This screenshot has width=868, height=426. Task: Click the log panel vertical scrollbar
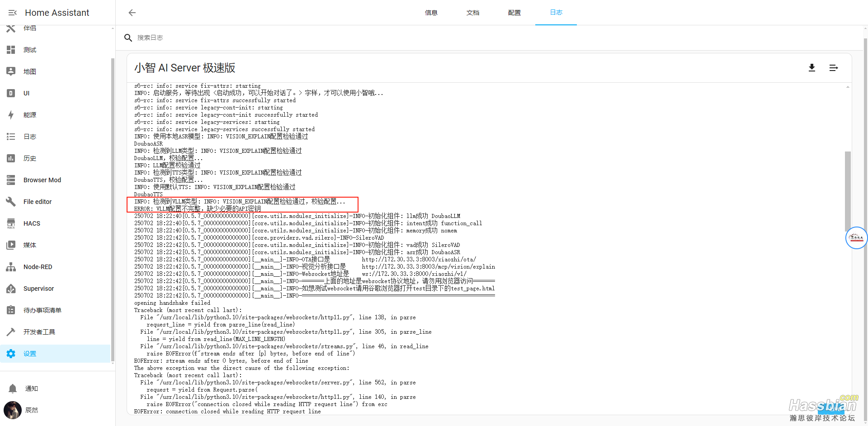coord(848,191)
